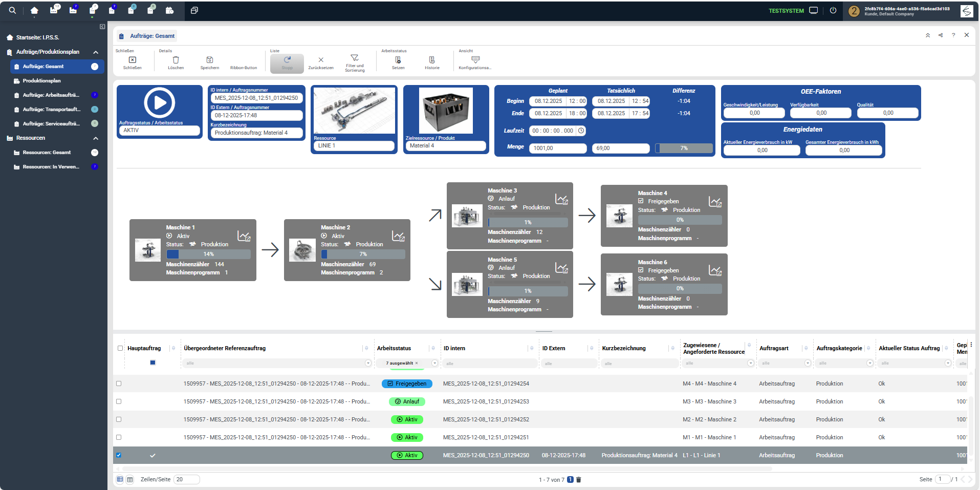Collapse the Aufträge/Produktionsplan section

pyautogui.click(x=96, y=52)
